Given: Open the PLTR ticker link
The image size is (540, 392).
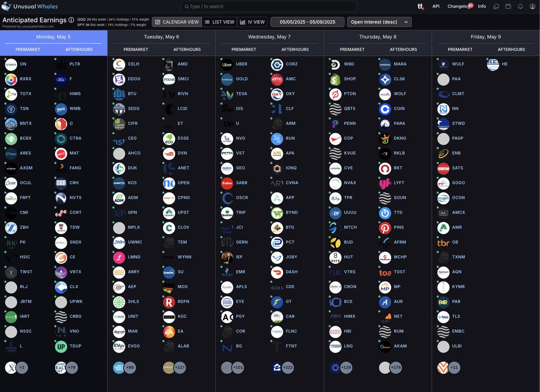Looking at the screenshot, I should click(x=75, y=64).
